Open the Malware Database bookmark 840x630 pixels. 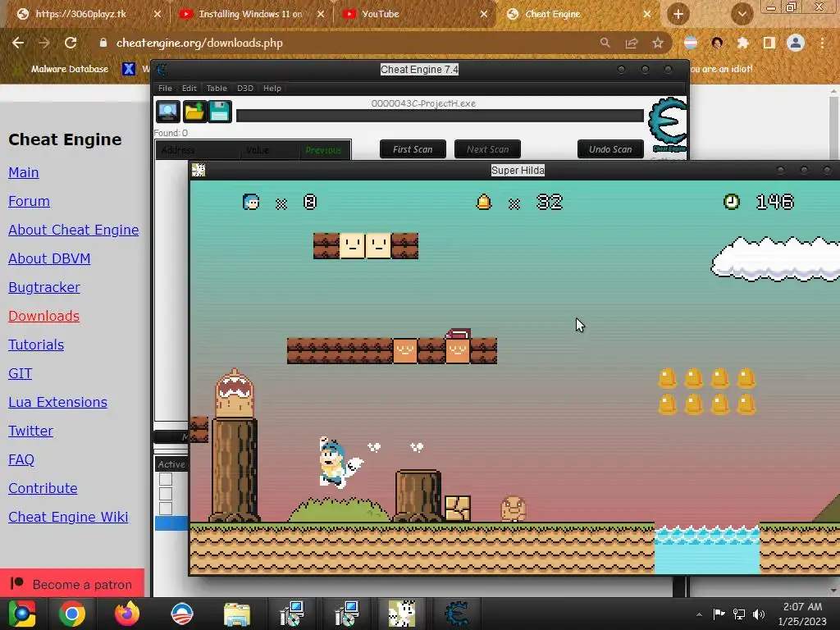click(70, 69)
